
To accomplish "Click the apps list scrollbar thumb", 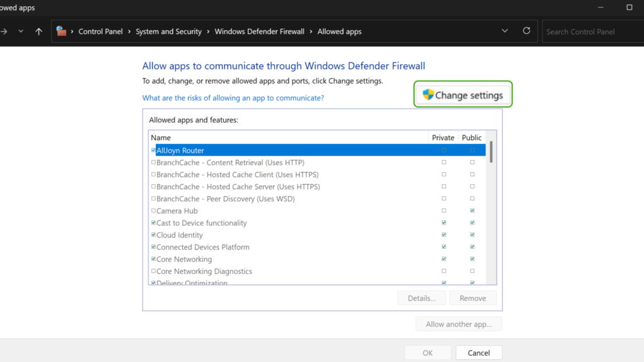I will tap(491, 152).
